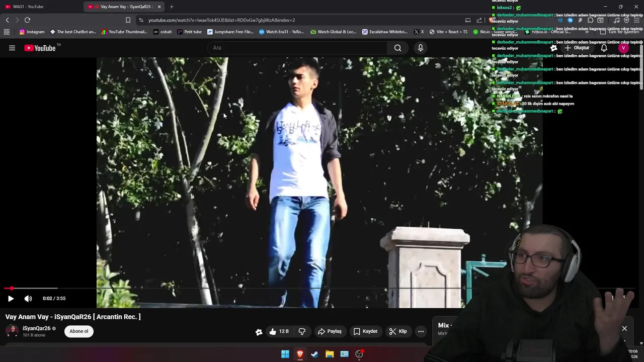Open the cast/screen icon in address bar
The image size is (644, 362).
pos(468,20)
